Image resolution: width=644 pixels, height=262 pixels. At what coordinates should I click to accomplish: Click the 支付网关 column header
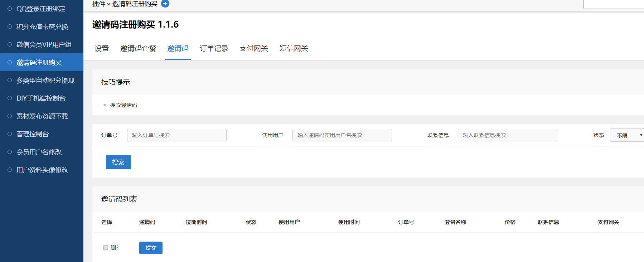click(x=609, y=222)
